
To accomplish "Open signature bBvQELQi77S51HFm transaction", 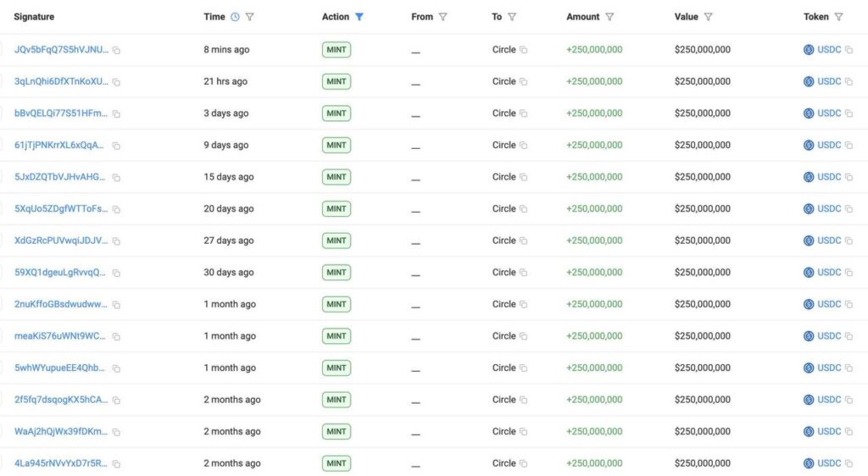I will coord(61,113).
